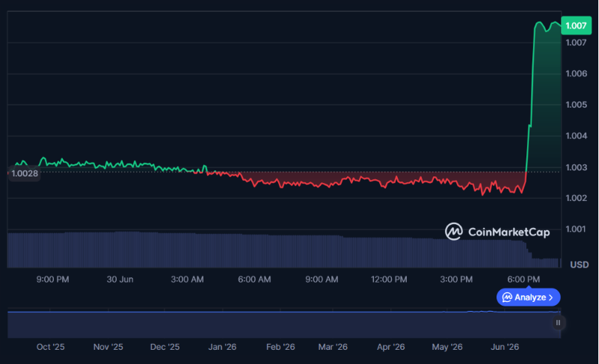Click Mar '26 on the range navigator
The image size is (599, 364).
333,347
